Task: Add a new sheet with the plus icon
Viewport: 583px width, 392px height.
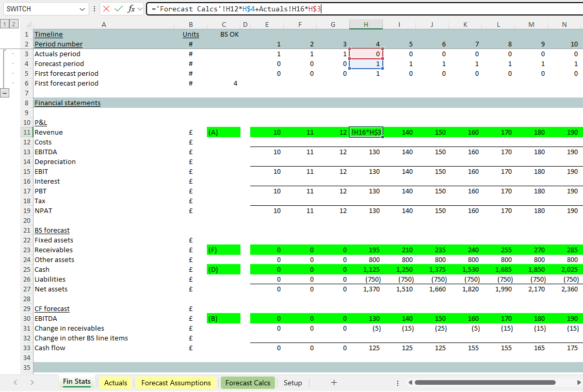Action: click(334, 382)
